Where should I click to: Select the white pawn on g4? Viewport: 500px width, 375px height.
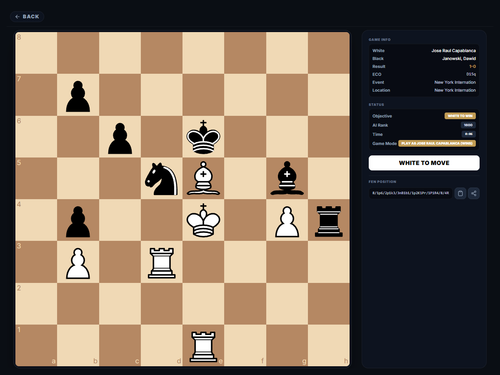(x=287, y=222)
